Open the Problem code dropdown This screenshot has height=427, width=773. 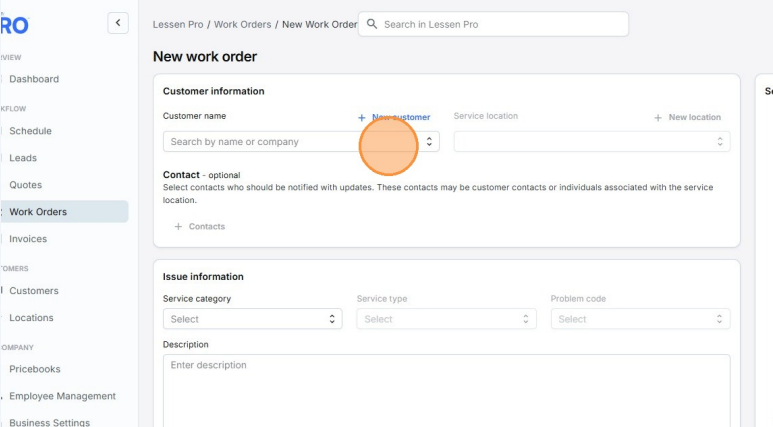pyautogui.click(x=640, y=319)
